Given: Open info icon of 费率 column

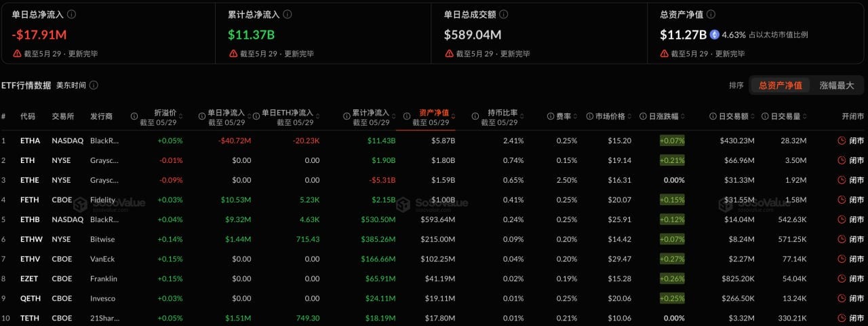Looking at the screenshot, I should click(550, 116).
